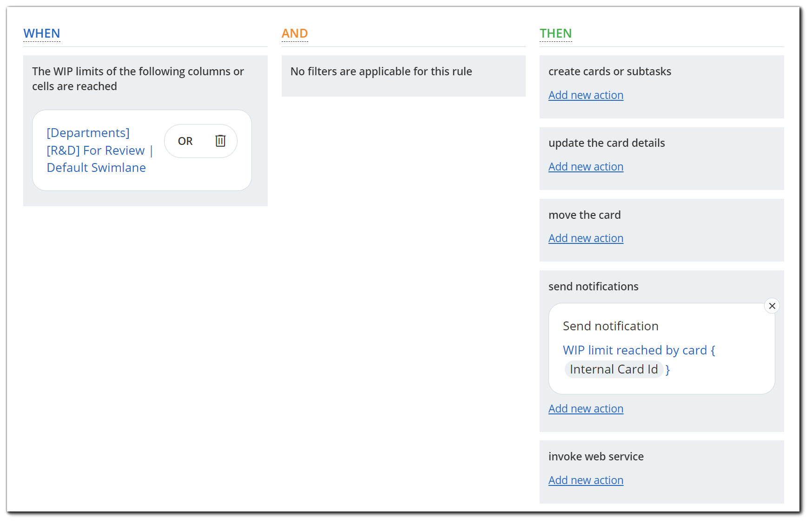Add new action under send notifications

[x=586, y=408]
